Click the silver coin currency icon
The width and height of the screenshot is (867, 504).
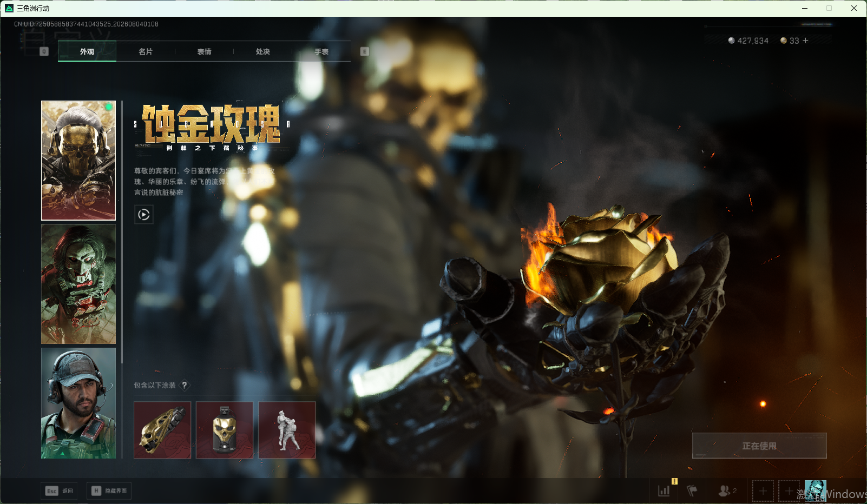[x=731, y=41]
